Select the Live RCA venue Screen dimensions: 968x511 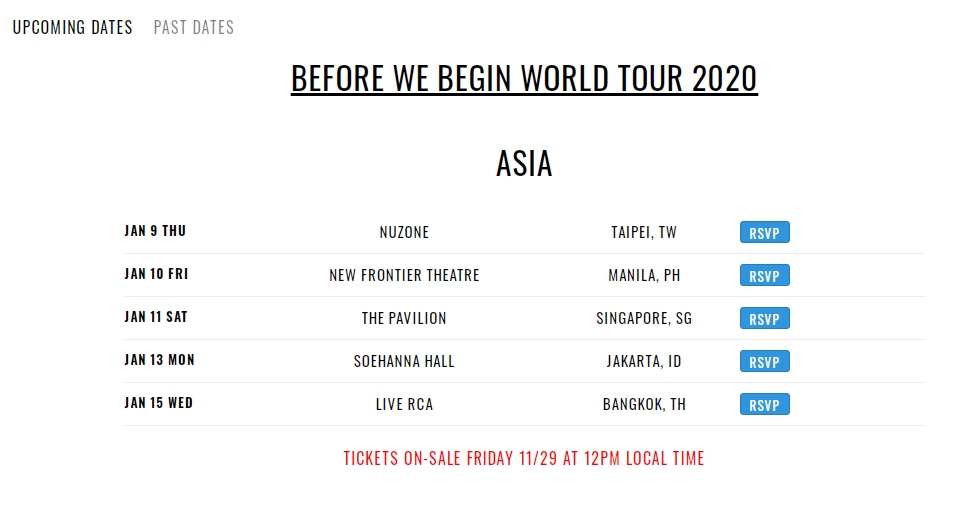[404, 404]
